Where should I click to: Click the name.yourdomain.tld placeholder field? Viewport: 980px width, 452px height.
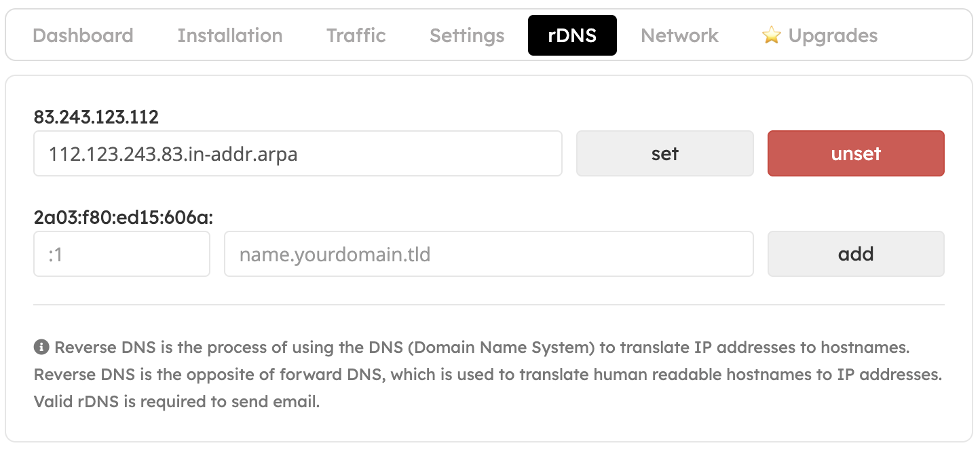[x=488, y=254]
